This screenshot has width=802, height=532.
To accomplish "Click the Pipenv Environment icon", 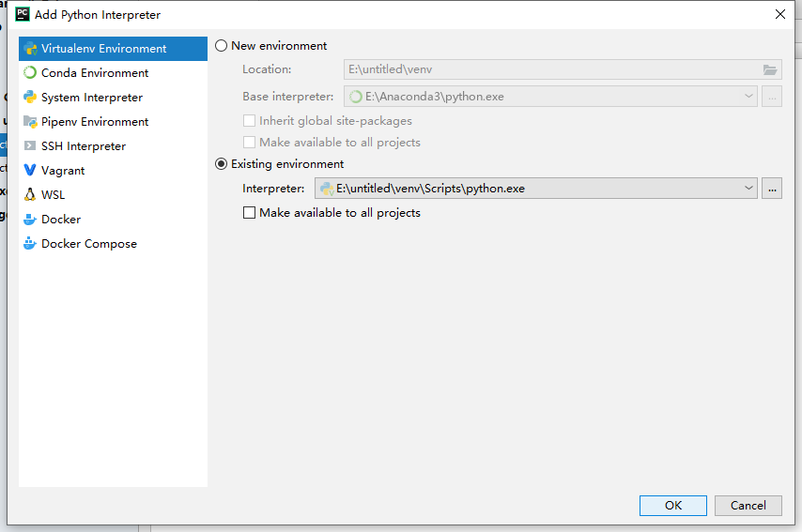I will pos(30,122).
